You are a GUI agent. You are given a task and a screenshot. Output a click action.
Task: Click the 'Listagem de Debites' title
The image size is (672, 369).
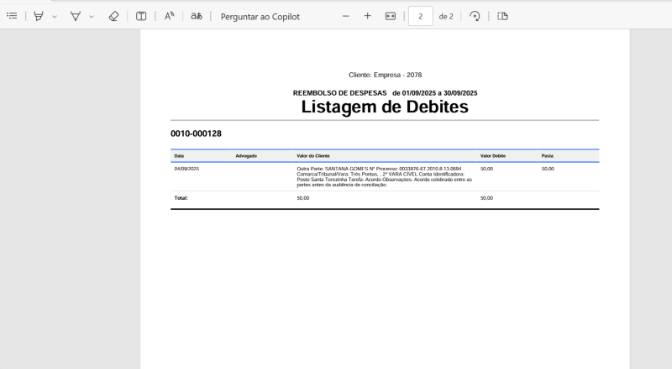(385, 107)
